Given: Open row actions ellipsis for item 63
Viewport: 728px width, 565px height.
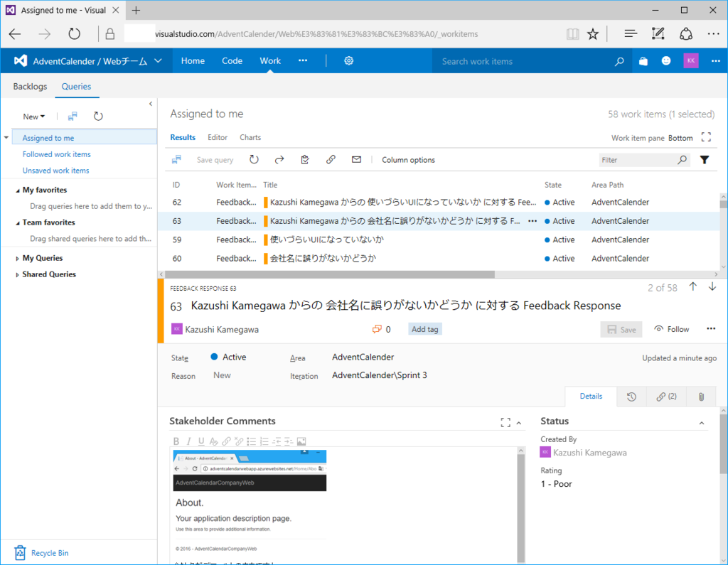Looking at the screenshot, I should tap(532, 221).
